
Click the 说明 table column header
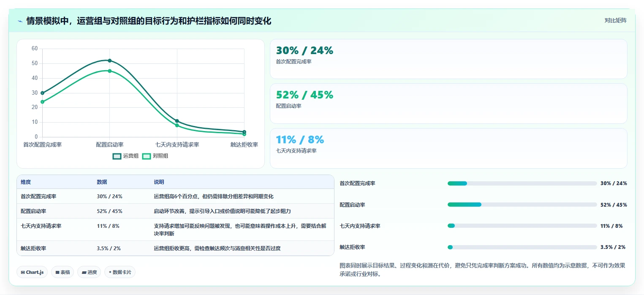pos(159,182)
